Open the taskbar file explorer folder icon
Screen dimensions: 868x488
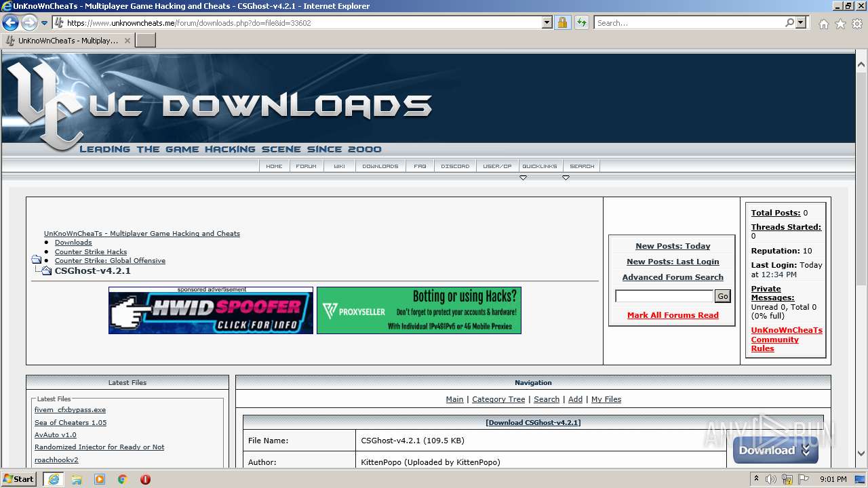pyautogui.click(x=77, y=479)
